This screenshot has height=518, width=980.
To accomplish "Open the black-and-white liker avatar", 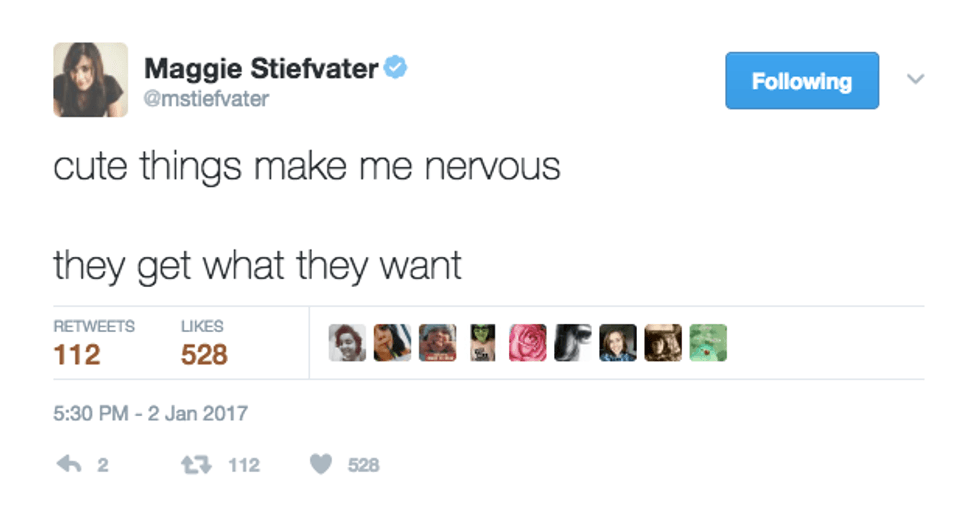I will tap(573, 343).
